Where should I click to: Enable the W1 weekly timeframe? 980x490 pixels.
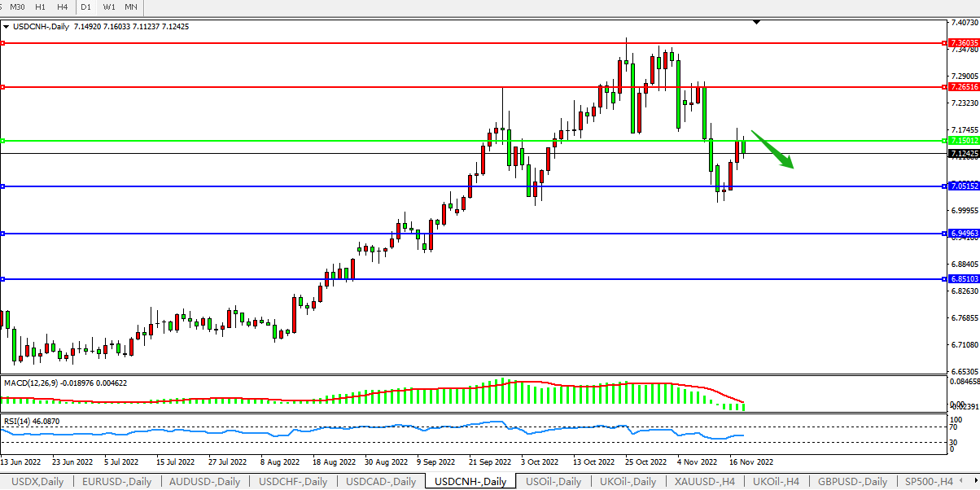(108, 7)
